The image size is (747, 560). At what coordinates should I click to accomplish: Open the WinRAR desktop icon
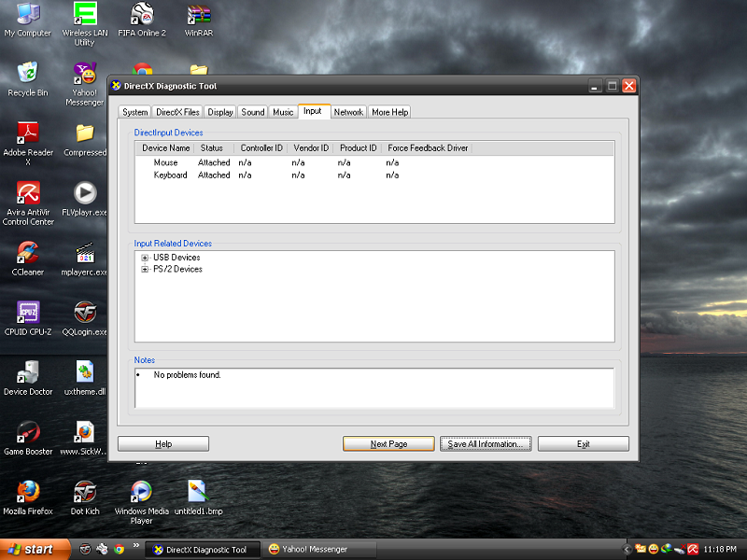[x=199, y=15]
